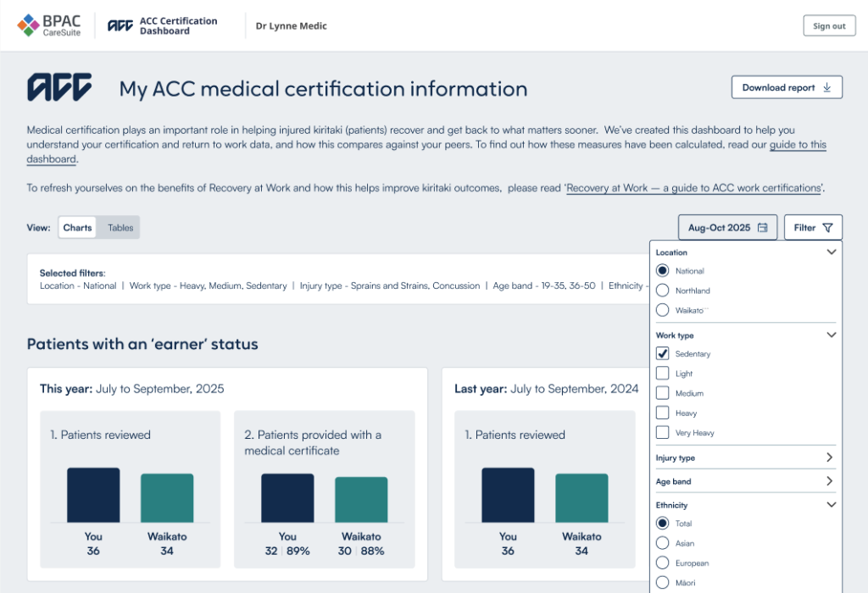Click the calendar icon beside Aug-Oct 2025
Viewport: 868px width, 593px height.
tap(763, 228)
